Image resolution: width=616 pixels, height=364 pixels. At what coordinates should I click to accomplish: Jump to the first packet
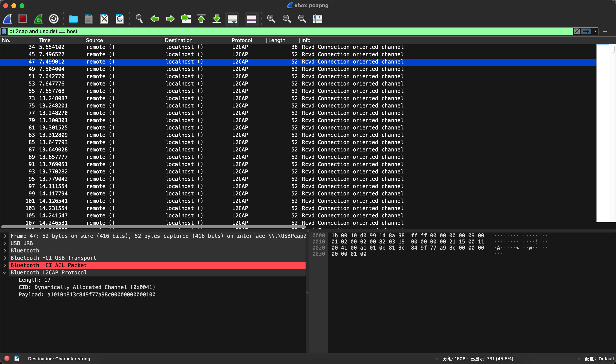tap(201, 19)
